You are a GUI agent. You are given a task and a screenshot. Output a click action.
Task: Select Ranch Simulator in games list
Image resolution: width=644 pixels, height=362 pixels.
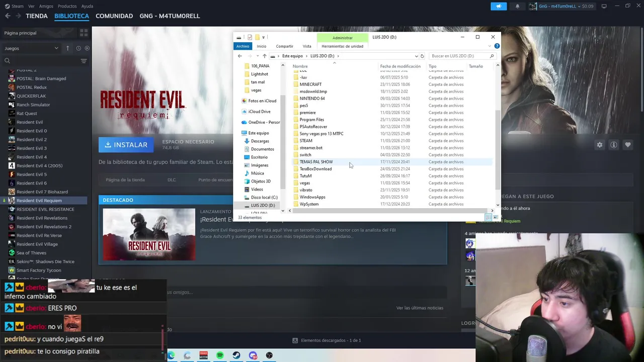coord(33,105)
